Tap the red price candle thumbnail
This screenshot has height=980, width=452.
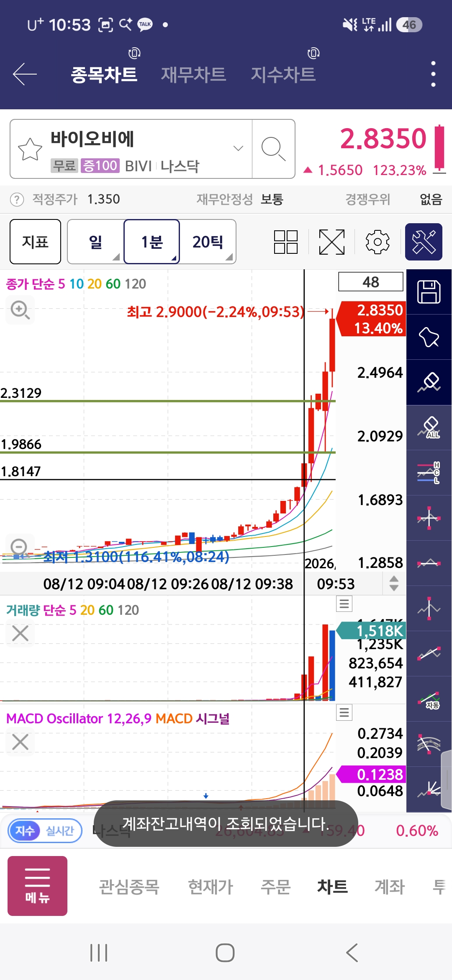[439, 149]
